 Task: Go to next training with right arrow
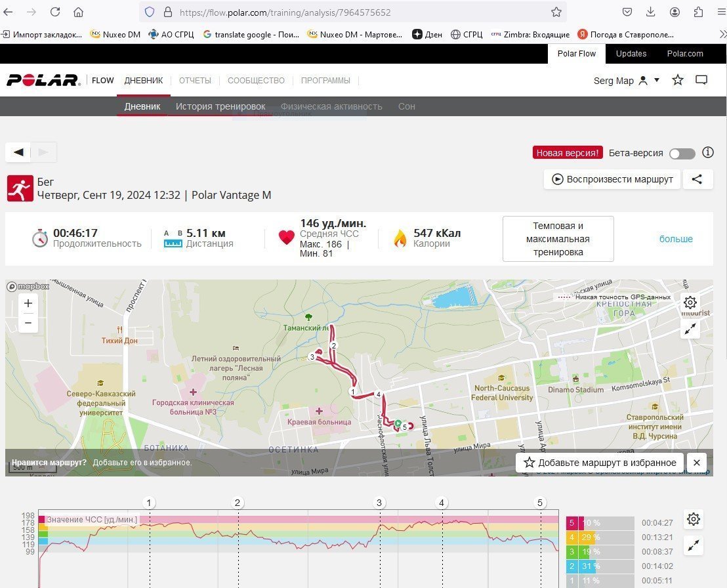tap(43, 152)
